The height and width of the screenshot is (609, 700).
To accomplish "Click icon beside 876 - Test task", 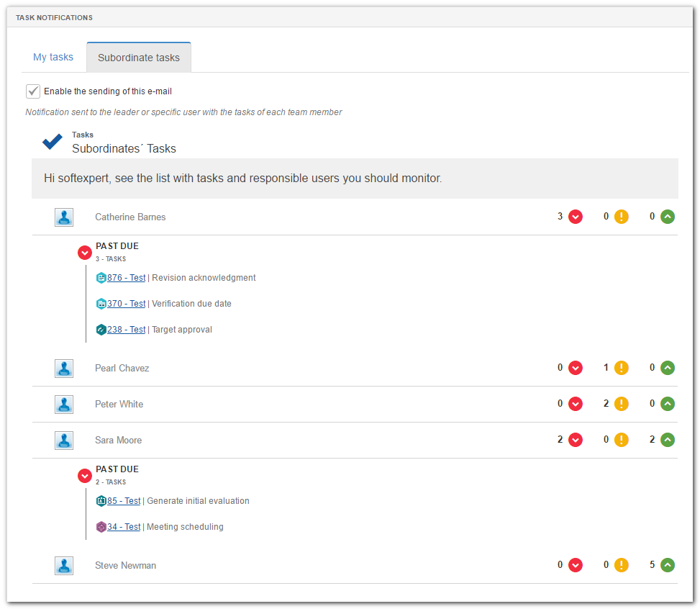I will point(101,278).
